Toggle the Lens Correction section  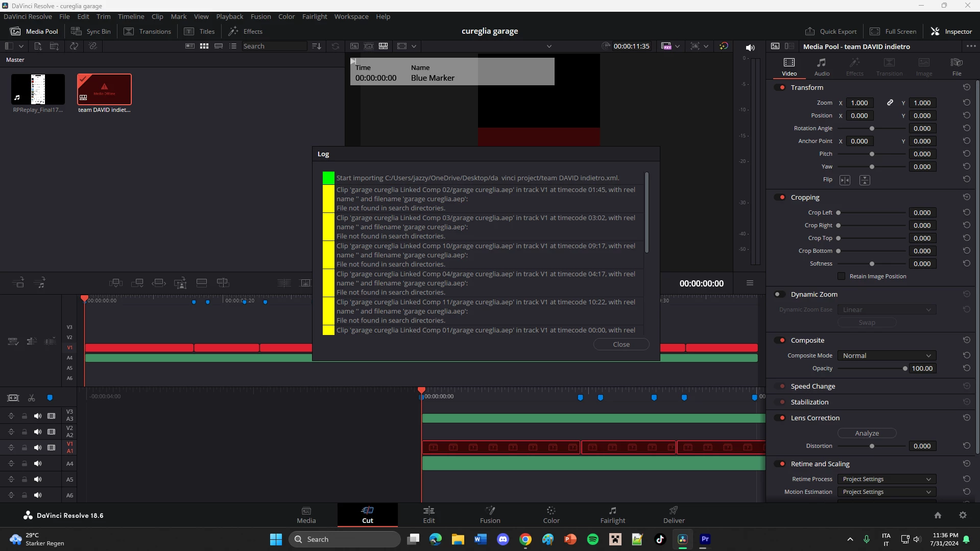780,418
